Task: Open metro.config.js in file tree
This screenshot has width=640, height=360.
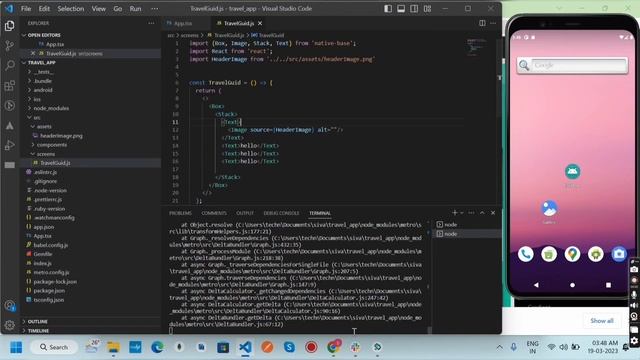Action: click(x=51, y=272)
